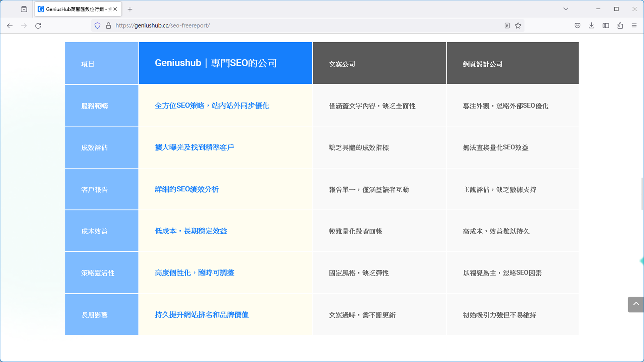Click 固定風格，缺乏彈性 cell
644x362 pixels.
[379, 273]
